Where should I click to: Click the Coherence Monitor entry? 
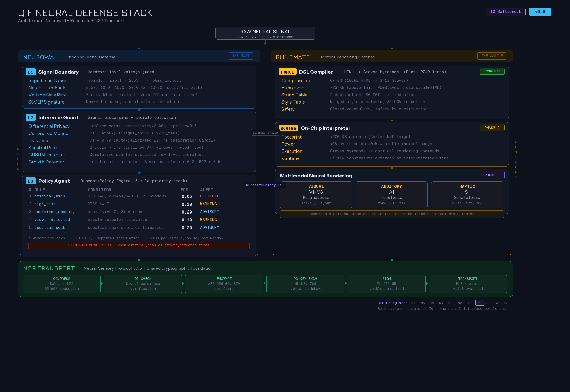click(49, 133)
